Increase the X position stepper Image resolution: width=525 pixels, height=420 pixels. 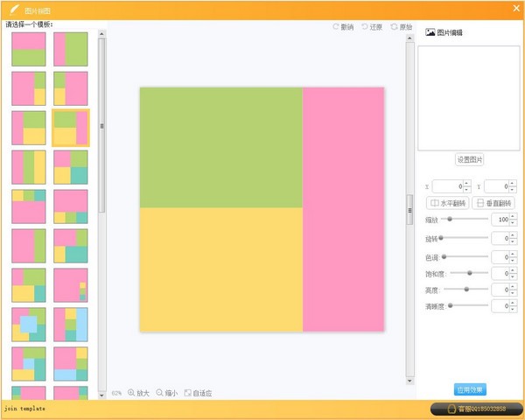pos(466,183)
